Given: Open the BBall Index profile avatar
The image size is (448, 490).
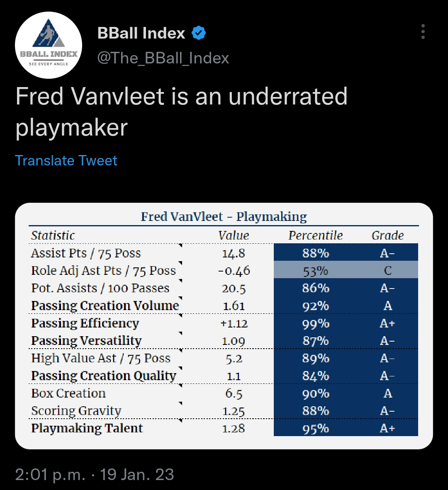Looking at the screenshot, I should pos(49,46).
